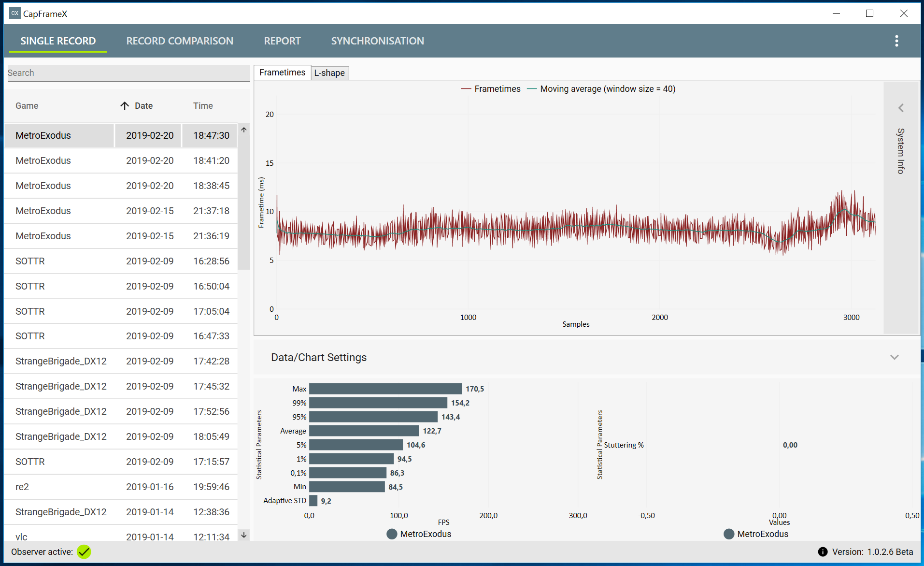Sort records by Game column header
924x566 pixels.
point(27,106)
